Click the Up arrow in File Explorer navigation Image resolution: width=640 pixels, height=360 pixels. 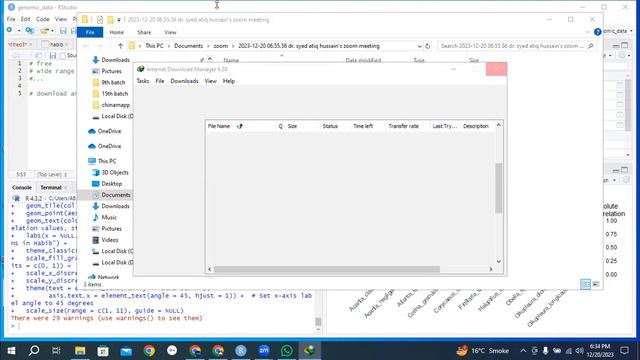[120, 46]
